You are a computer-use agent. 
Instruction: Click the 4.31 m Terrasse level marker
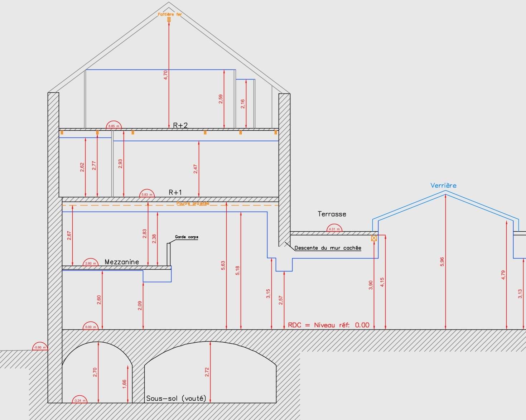coord(334,228)
